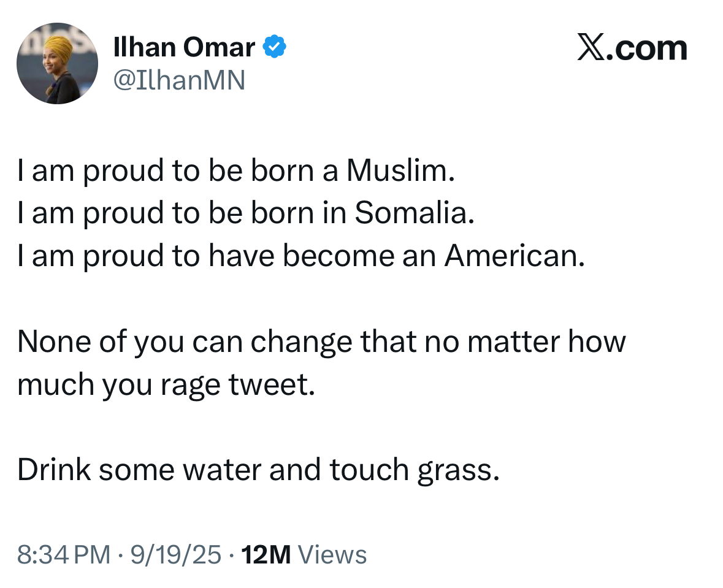Click the "much you rage tweet" line
The height and width of the screenshot is (588, 723).
coord(166,384)
